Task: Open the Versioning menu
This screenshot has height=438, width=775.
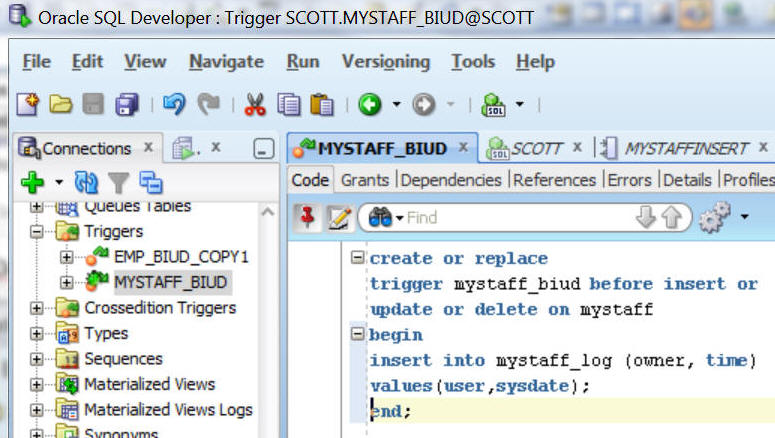Action: coord(386,62)
